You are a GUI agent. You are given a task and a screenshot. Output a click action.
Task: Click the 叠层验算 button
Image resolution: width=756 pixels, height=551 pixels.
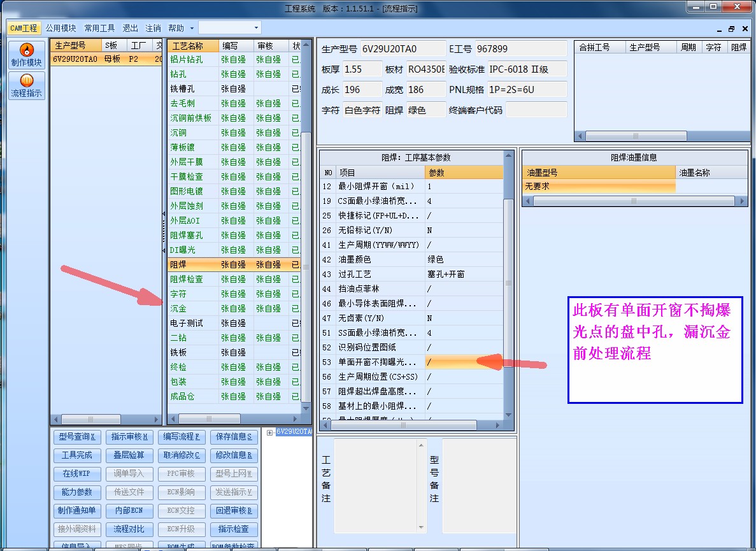[129, 455]
